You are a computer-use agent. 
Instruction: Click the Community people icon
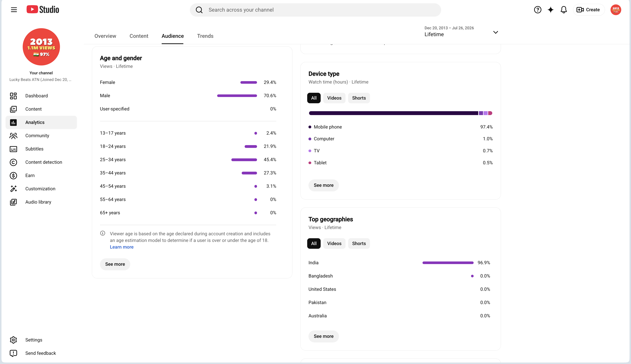(13, 136)
